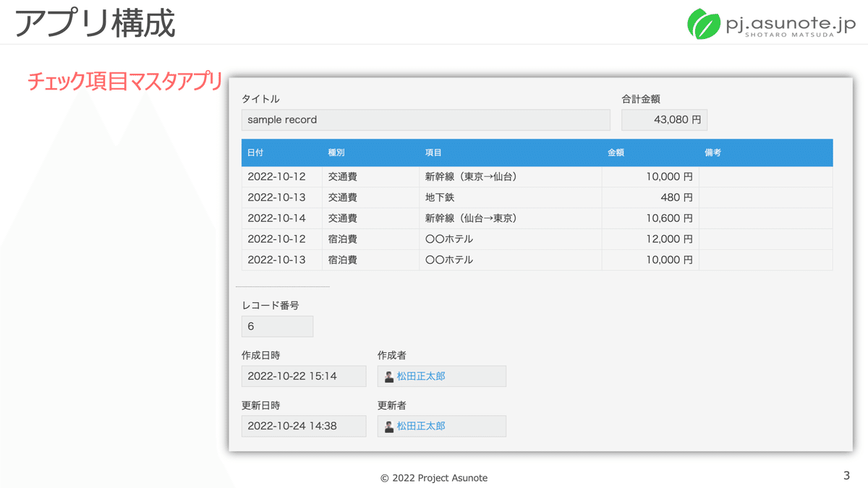Screen dimensions: 868x488
Task: Click the slide page number 3
Action: tap(846, 476)
